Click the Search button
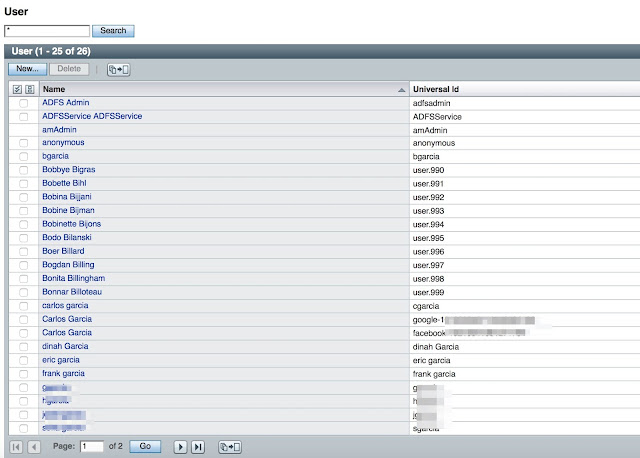Screen dimensions: 640x458 click(x=113, y=31)
